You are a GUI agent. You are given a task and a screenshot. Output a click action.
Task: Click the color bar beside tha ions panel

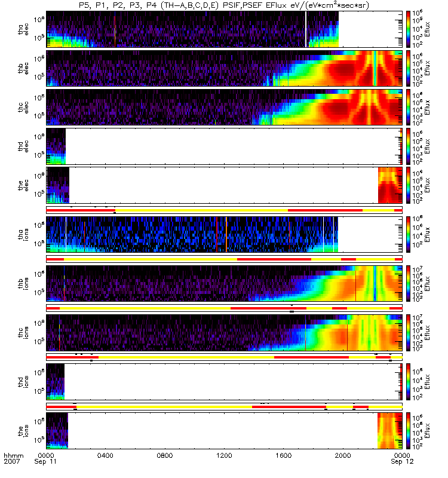click(x=409, y=234)
